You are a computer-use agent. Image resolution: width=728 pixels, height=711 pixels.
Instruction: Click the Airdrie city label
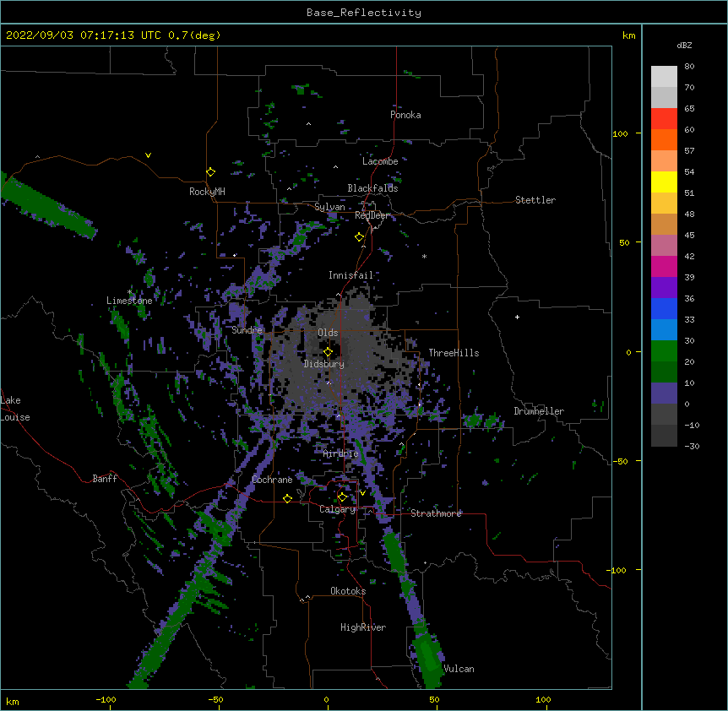tap(340, 453)
